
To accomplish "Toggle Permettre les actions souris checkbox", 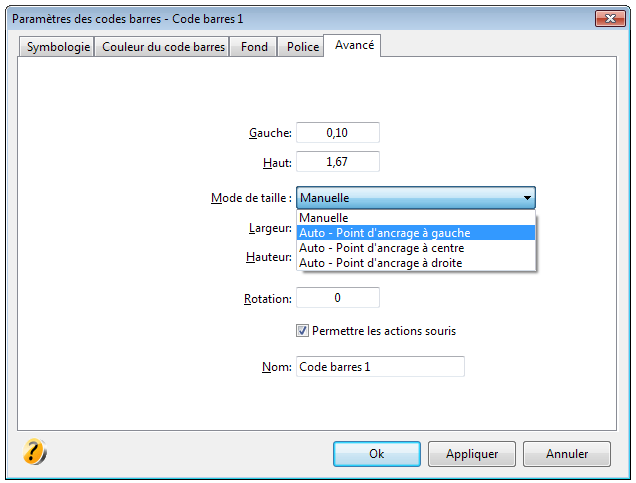I will tap(302, 331).
